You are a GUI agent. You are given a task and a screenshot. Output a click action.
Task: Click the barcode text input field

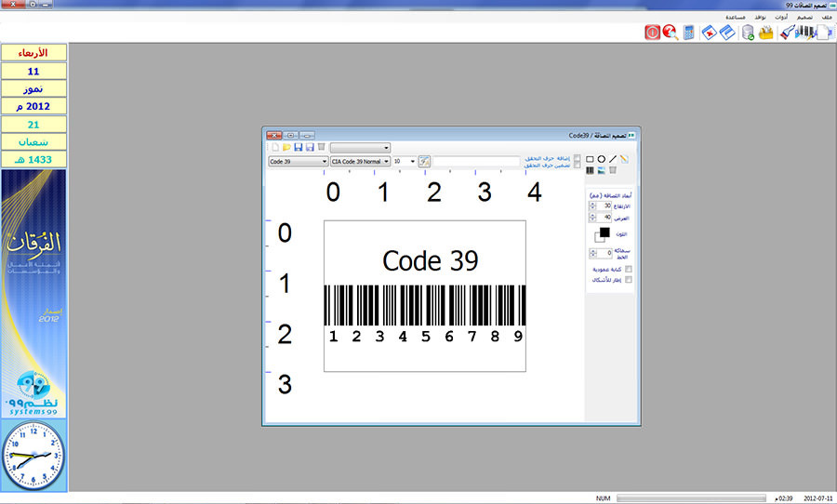tap(475, 161)
